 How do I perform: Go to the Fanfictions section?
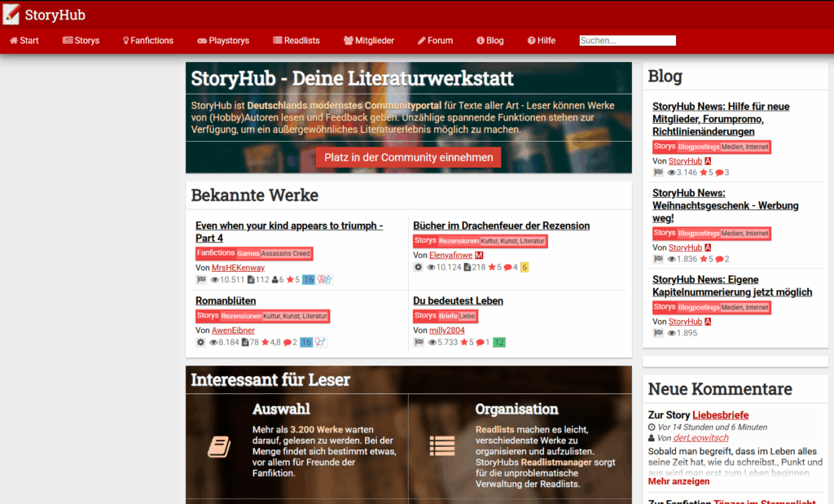147,41
